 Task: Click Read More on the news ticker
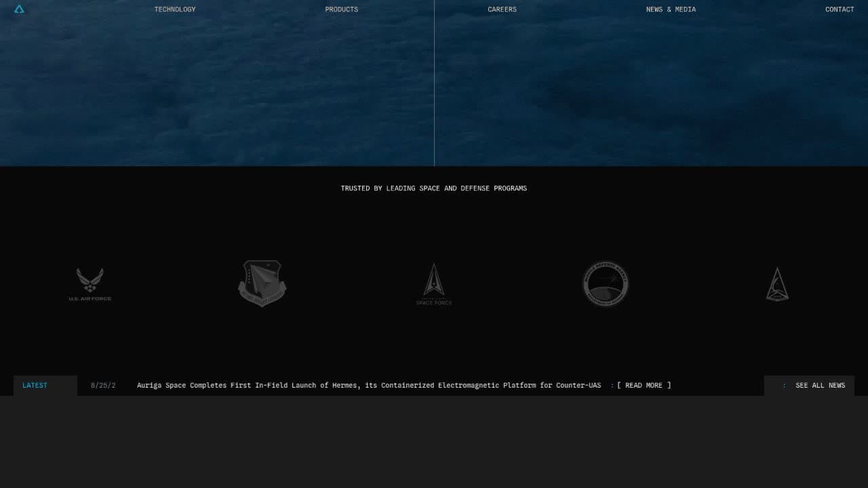pos(644,386)
